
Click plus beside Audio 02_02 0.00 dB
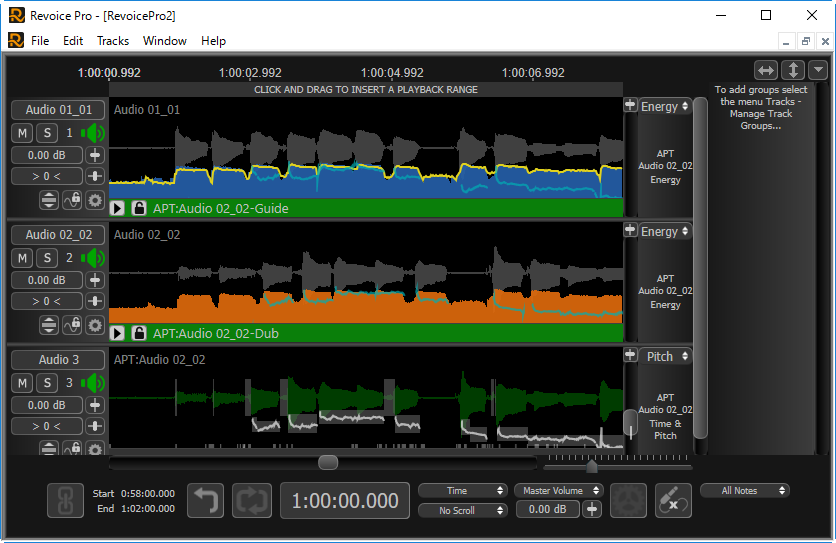tap(95, 280)
